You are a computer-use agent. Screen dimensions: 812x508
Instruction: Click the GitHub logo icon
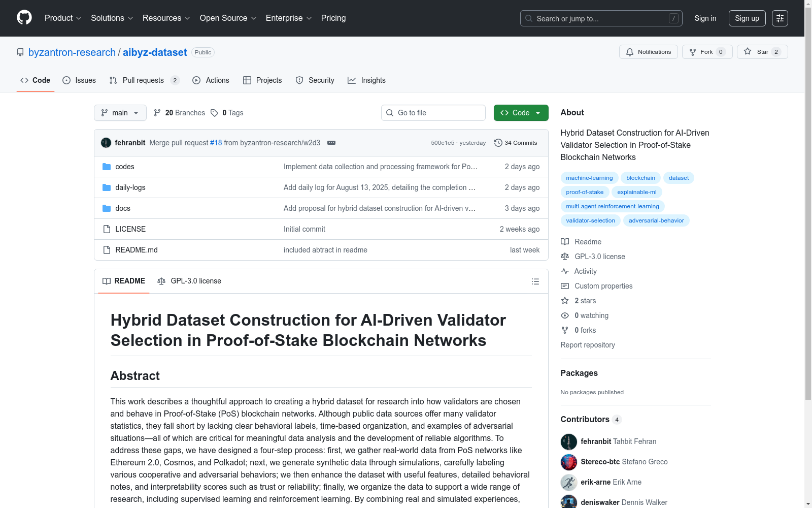[x=24, y=18]
